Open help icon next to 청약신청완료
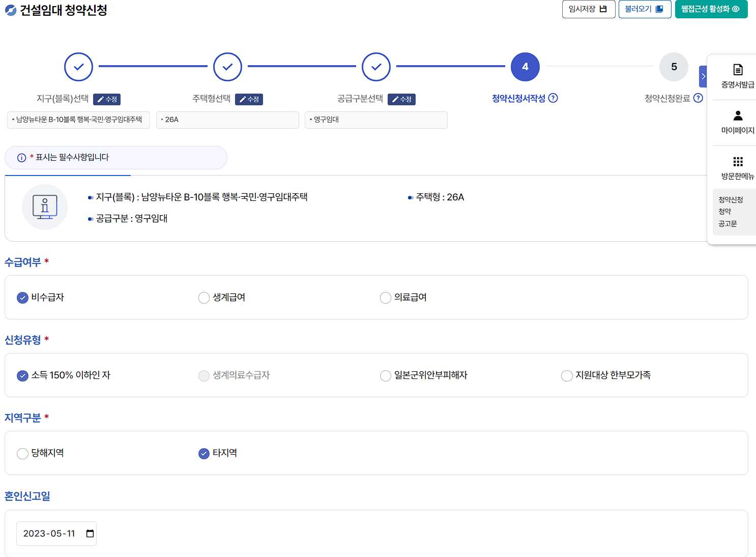This screenshot has width=756, height=557. click(x=698, y=98)
